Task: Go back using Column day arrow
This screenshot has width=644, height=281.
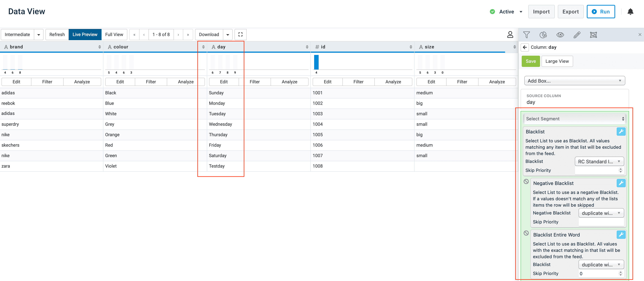Action: (525, 47)
